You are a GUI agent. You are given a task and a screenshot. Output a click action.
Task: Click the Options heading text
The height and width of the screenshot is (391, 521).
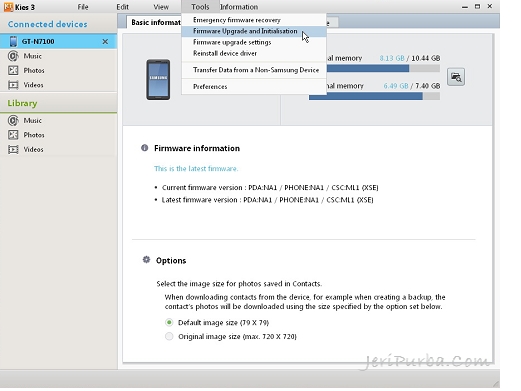point(171,260)
